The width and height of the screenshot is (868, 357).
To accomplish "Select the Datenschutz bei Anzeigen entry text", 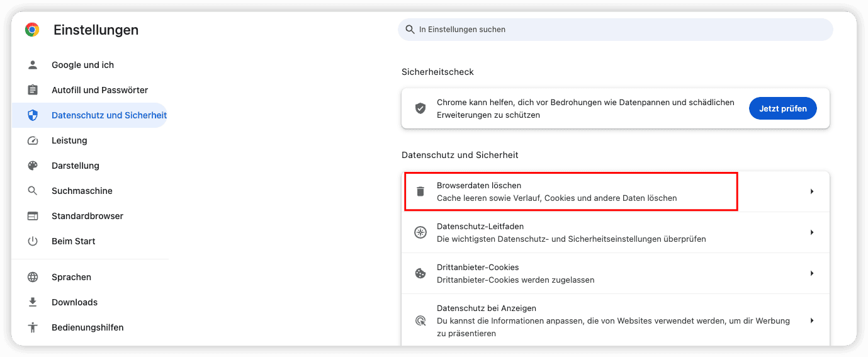I will pos(487,308).
